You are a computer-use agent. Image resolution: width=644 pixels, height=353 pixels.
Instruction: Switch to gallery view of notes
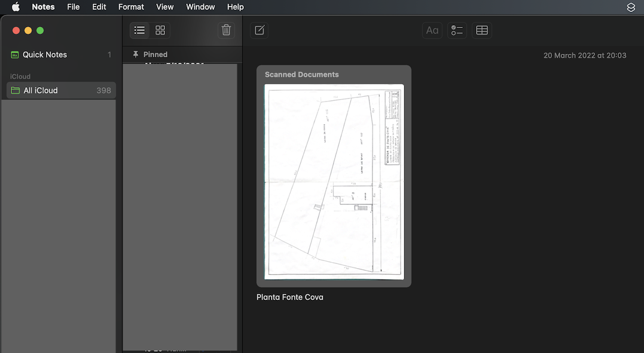(160, 30)
